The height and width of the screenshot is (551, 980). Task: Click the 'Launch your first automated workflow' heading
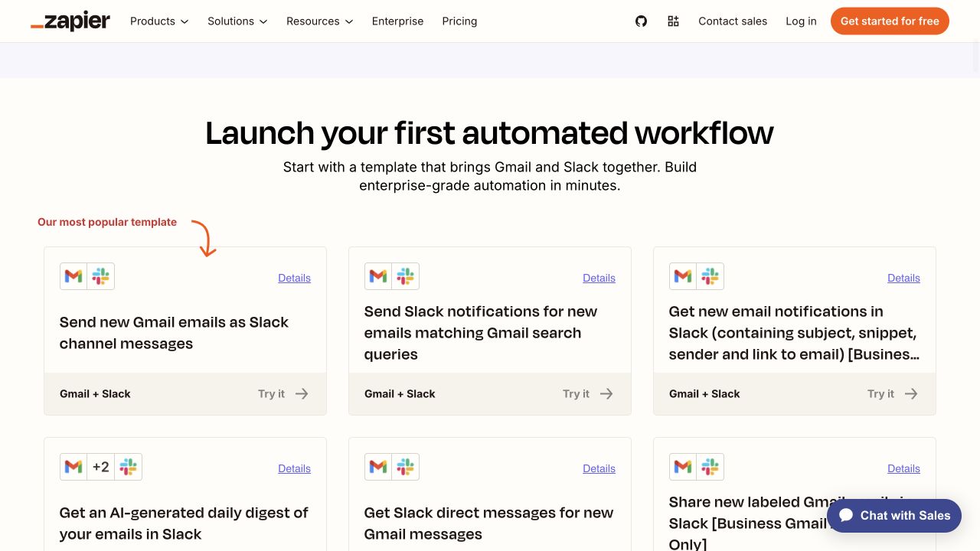tap(490, 133)
